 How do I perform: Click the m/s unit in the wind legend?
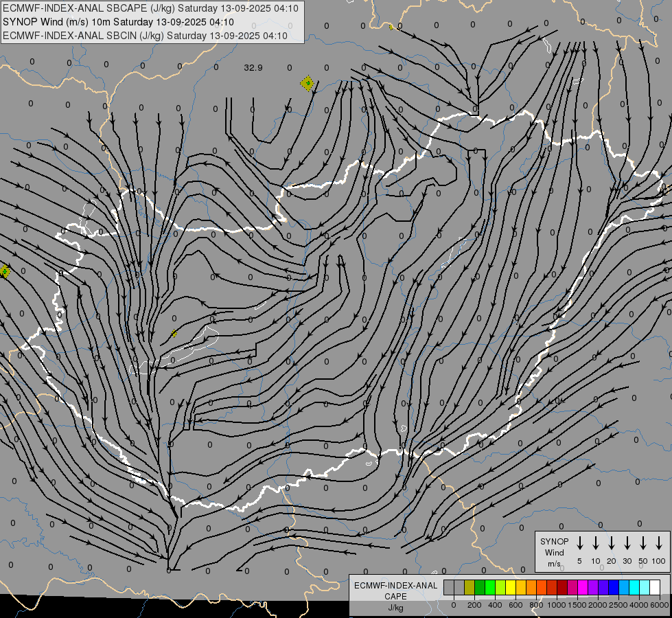(x=554, y=564)
